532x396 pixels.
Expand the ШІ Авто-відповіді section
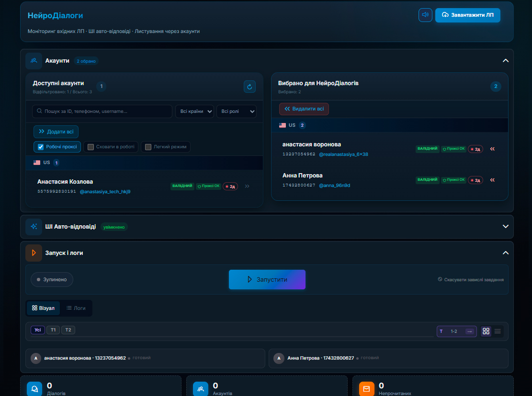click(x=506, y=227)
